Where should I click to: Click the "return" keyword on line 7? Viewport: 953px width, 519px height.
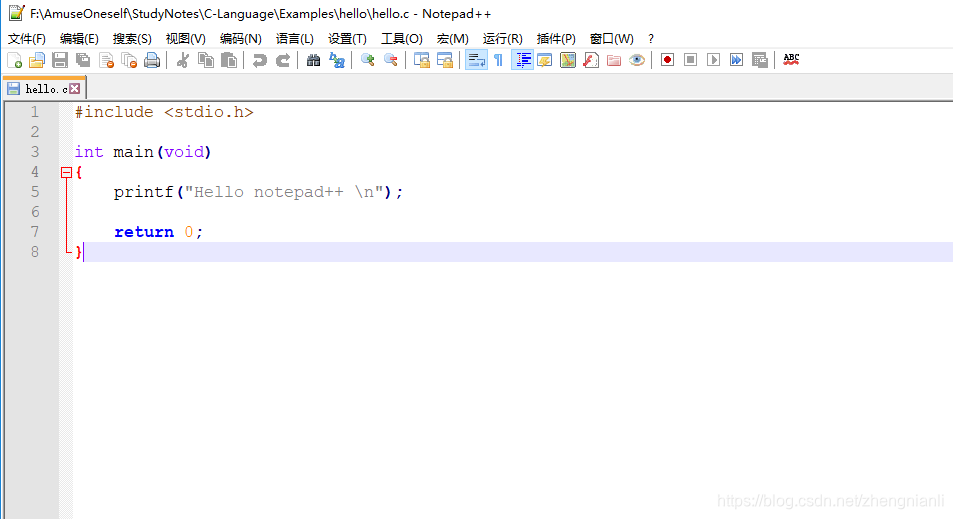pyautogui.click(x=144, y=232)
